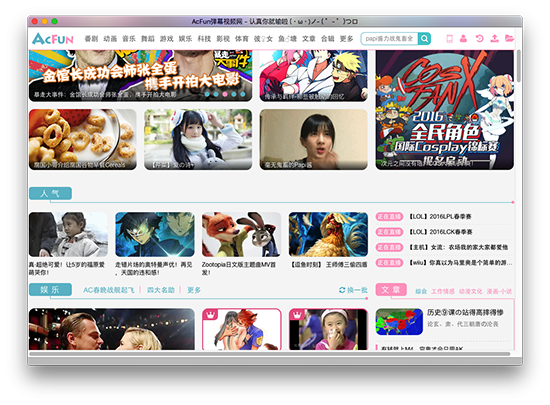Open the 娱乐 nav item in header
This screenshot has width=550, height=405.
tap(185, 39)
